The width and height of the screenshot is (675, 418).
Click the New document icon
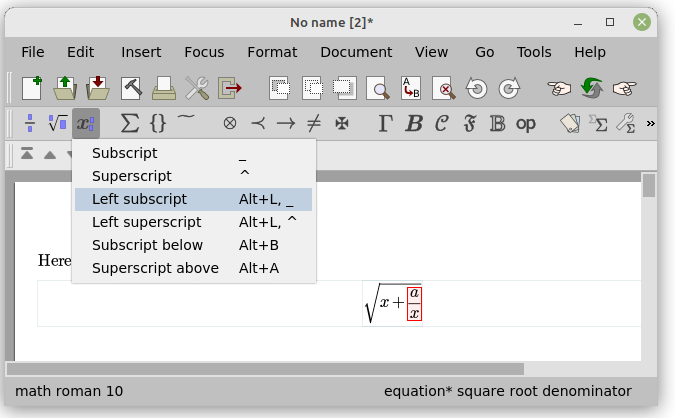pyautogui.click(x=32, y=88)
